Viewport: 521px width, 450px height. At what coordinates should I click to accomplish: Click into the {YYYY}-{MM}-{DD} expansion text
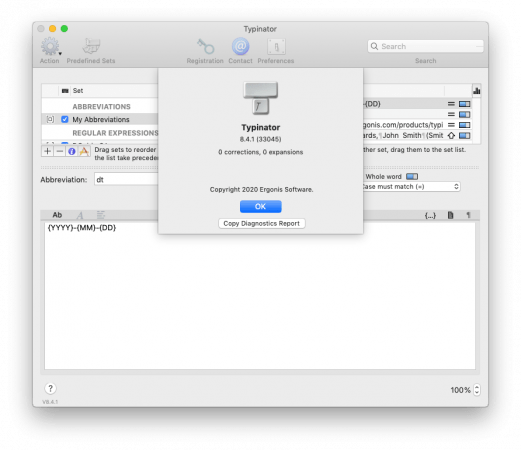pos(82,228)
